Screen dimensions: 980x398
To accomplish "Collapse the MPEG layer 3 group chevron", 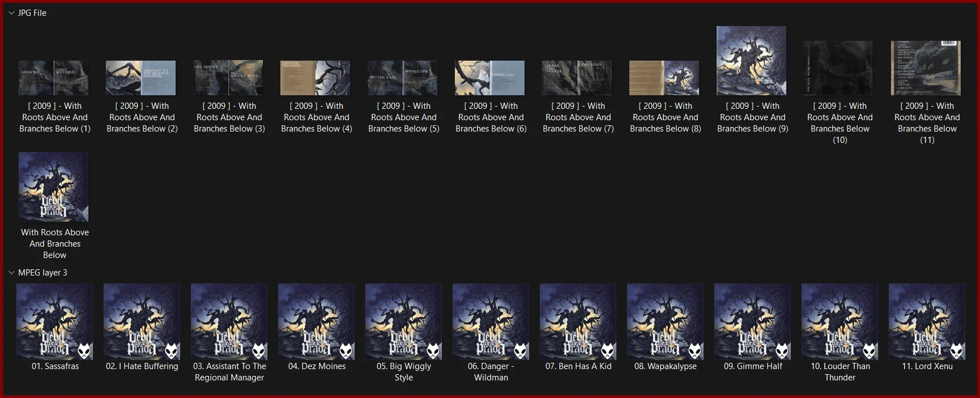I will [11, 273].
